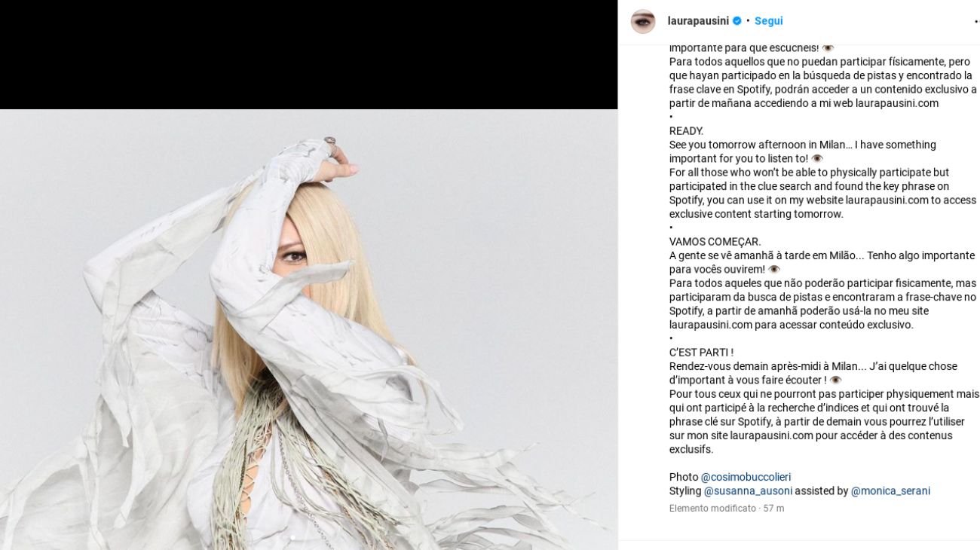The width and height of the screenshot is (980, 550).
Task: Click the 'VAMOS COMEÇAR.' caption heading
Action: click(715, 242)
